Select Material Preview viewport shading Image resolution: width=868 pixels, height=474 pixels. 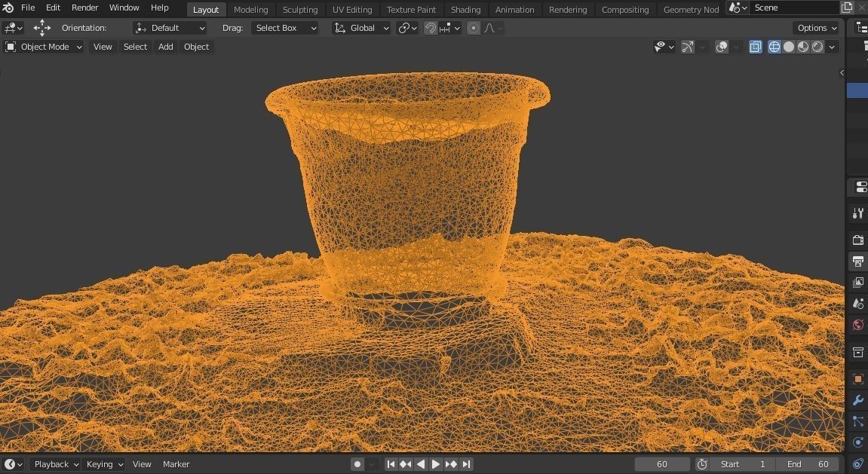coord(803,47)
